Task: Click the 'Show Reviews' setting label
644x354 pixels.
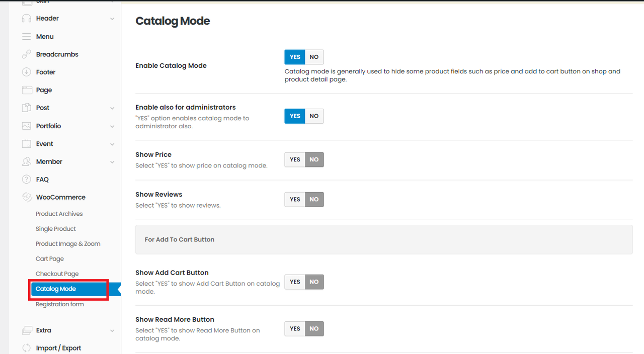Action: click(159, 194)
